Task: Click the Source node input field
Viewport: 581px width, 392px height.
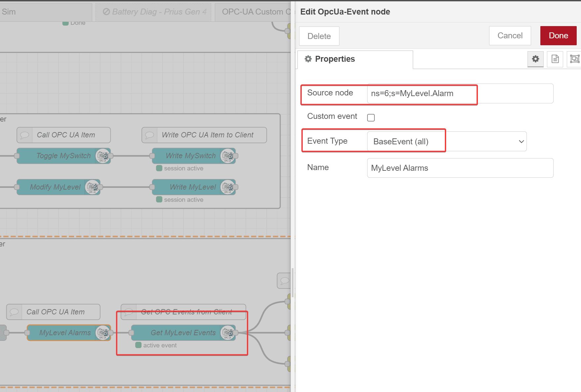Action: coord(460,93)
